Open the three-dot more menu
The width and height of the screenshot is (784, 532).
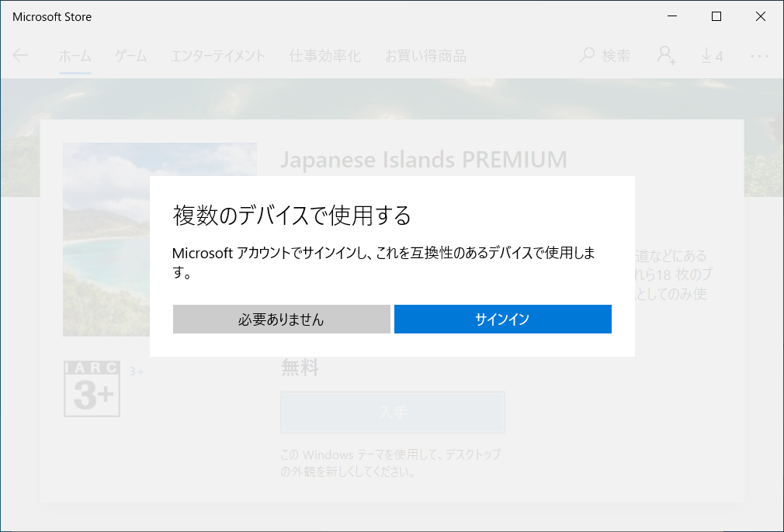pyautogui.click(x=759, y=56)
